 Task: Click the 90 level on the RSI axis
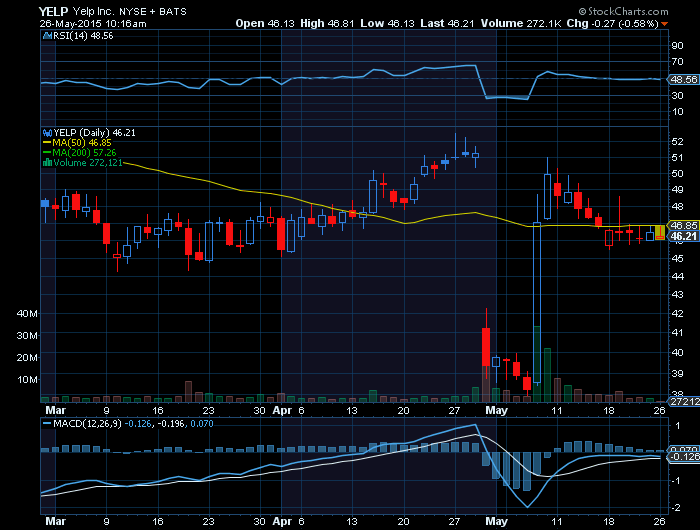pos(677,46)
